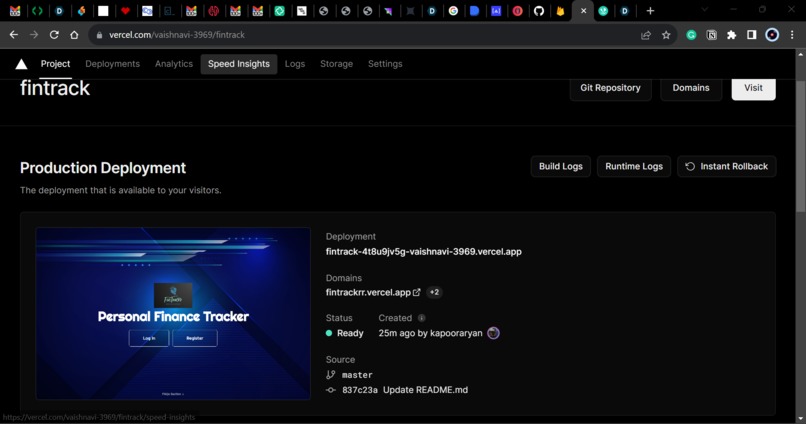Click the Created info icon

tap(422, 318)
